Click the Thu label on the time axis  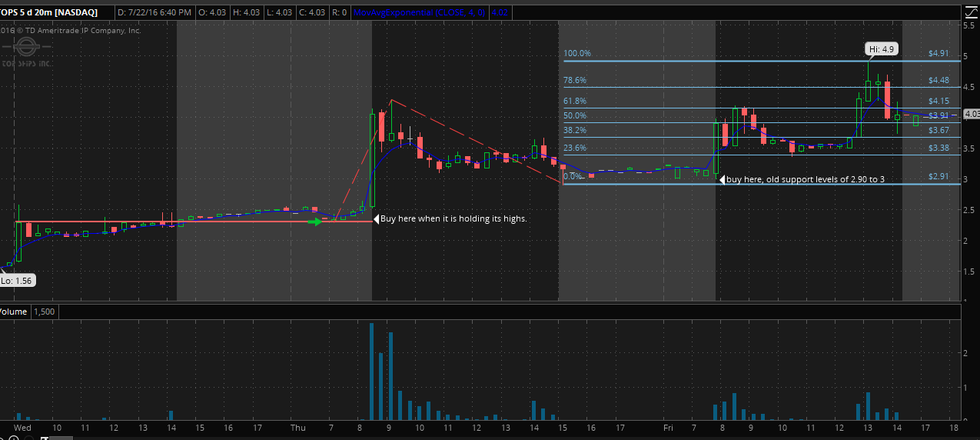pos(298,427)
